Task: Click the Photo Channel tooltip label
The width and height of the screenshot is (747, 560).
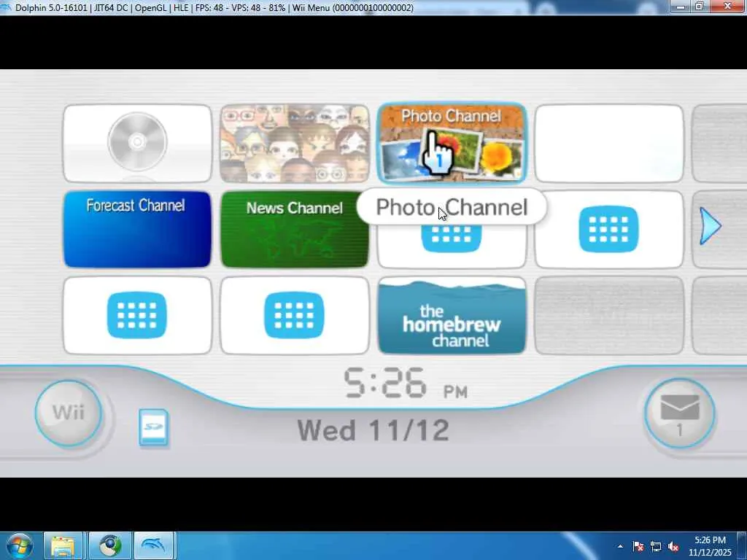Action: [x=452, y=206]
